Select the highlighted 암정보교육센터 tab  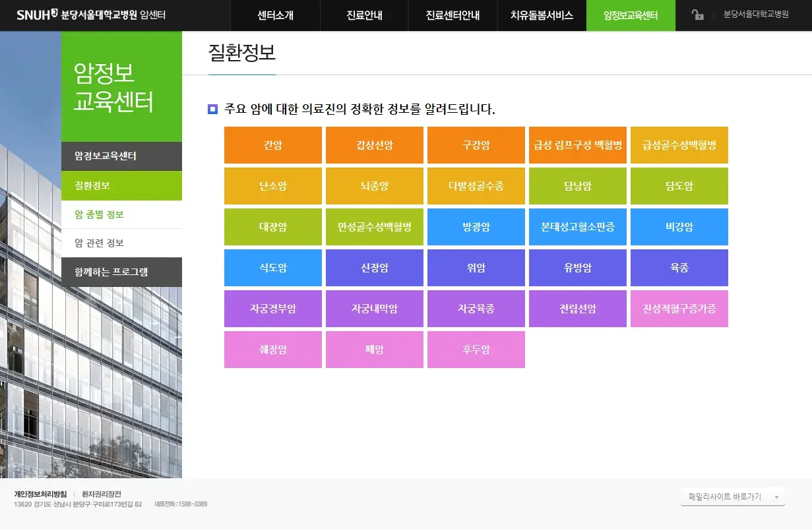coord(631,16)
